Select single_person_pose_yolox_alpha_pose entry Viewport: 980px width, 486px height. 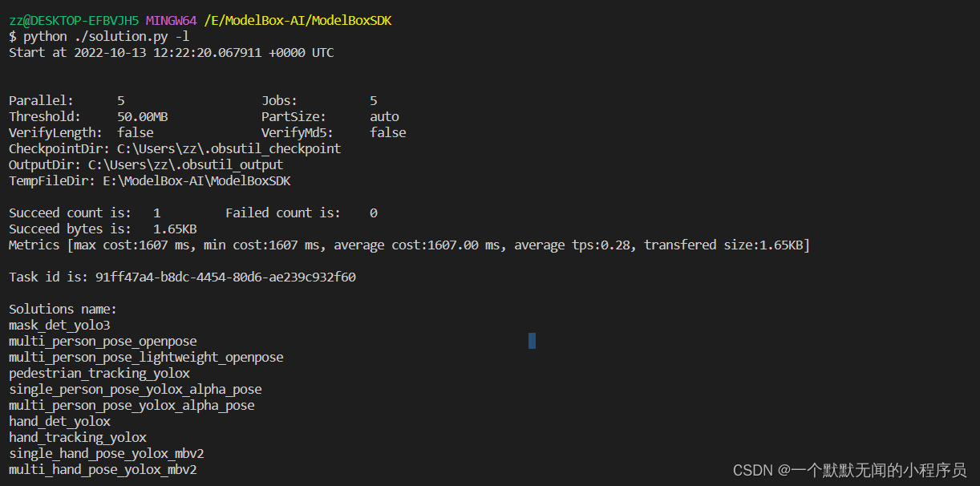[135, 389]
